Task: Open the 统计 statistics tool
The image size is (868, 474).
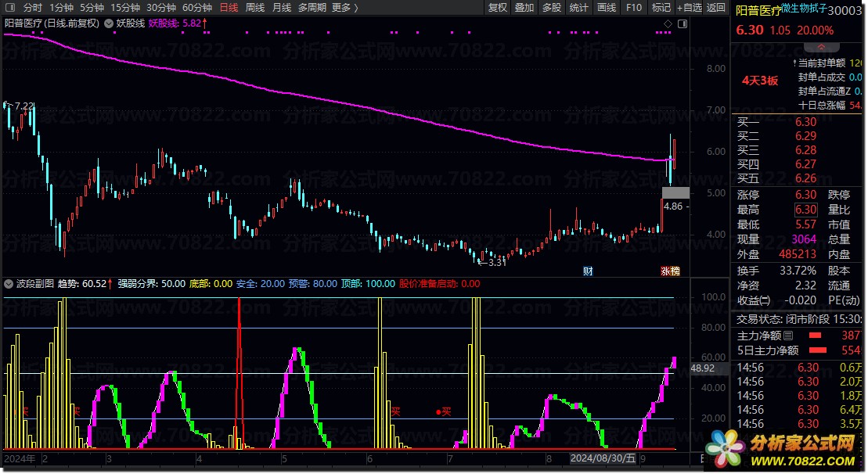Action: 578,8
